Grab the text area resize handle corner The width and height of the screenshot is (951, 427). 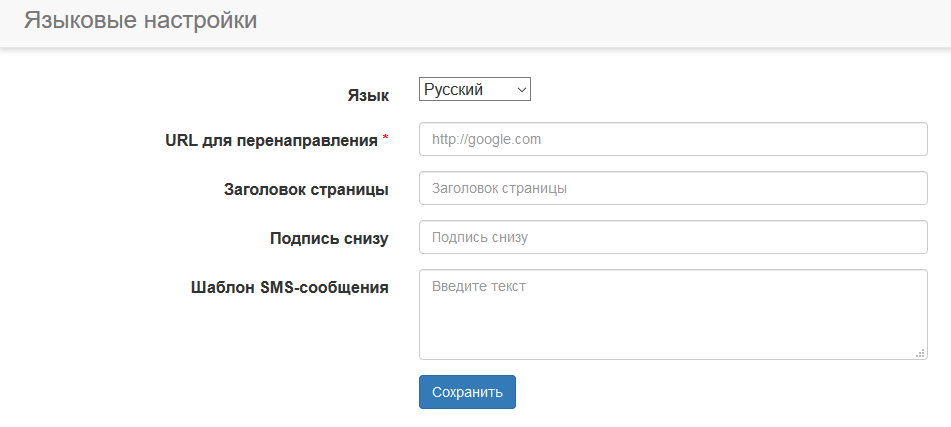pyautogui.click(x=919, y=352)
